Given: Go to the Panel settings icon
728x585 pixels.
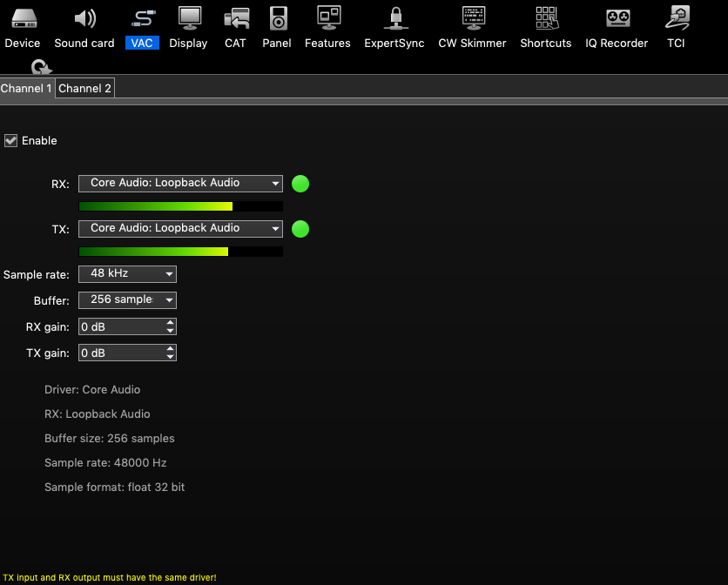Looking at the screenshot, I should (277, 18).
